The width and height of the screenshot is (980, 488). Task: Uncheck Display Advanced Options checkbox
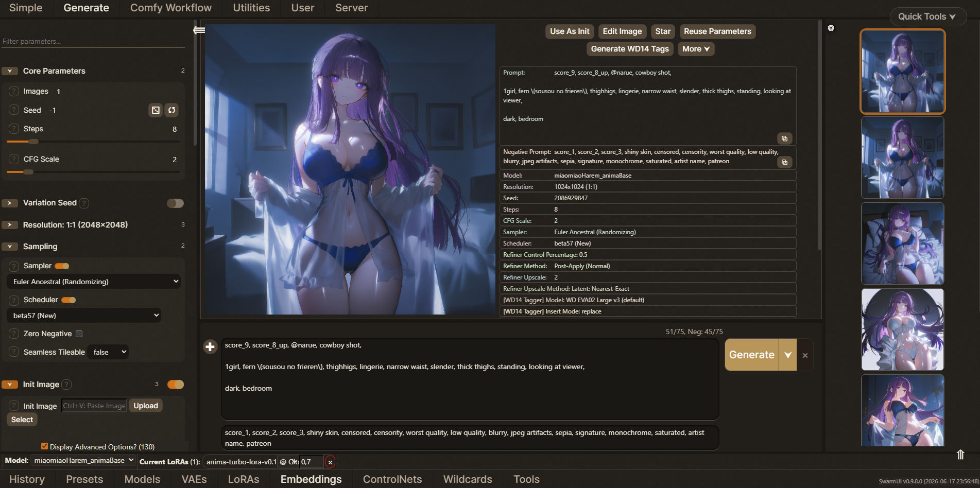pos(45,446)
